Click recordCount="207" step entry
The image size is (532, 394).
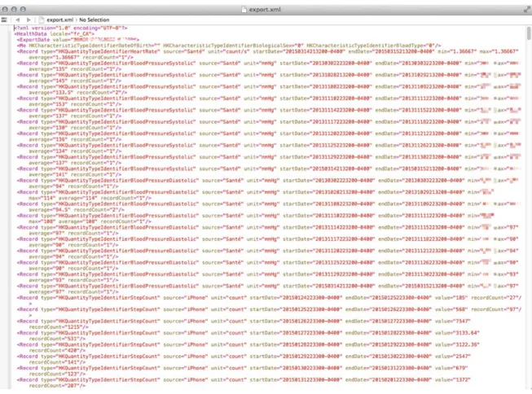pos(55,386)
